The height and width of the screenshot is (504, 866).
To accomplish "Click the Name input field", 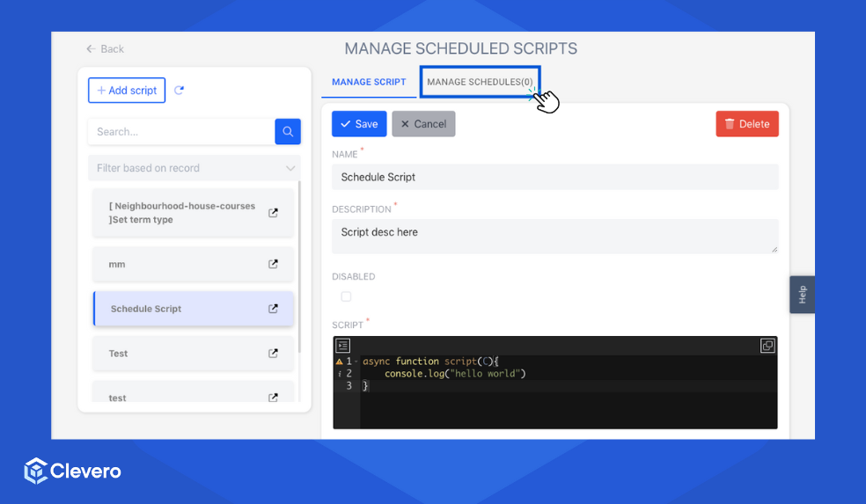I will click(x=555, y=177).
